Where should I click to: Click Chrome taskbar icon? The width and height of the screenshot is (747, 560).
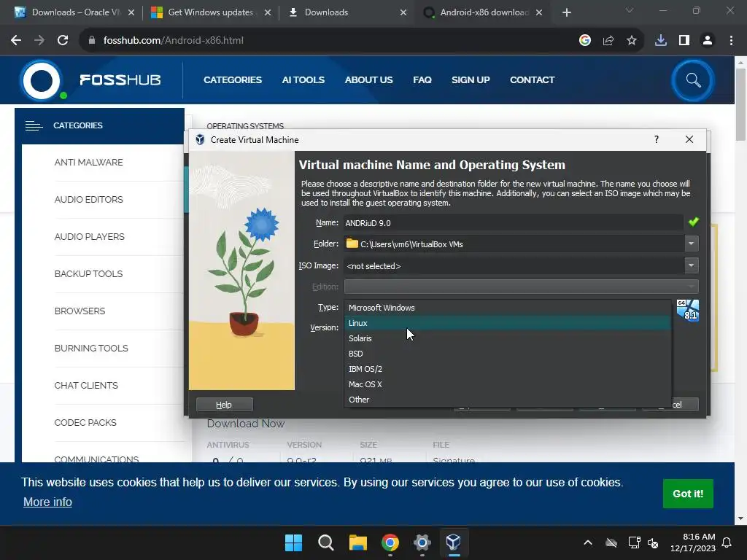click(x=390, y=542)
